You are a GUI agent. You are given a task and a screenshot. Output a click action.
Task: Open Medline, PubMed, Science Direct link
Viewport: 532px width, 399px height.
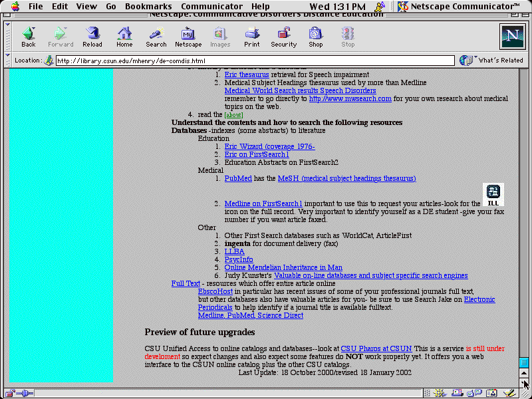point(251,315)
